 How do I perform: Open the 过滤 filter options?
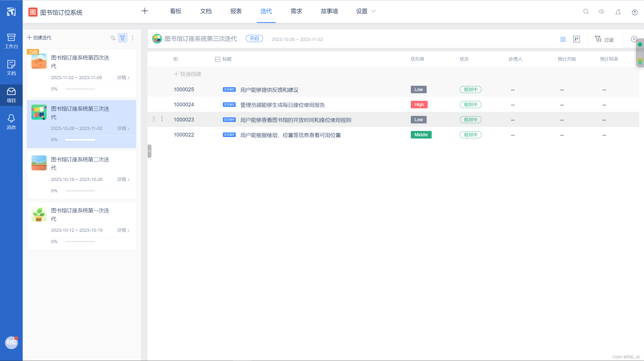click(x=604, y=39)
